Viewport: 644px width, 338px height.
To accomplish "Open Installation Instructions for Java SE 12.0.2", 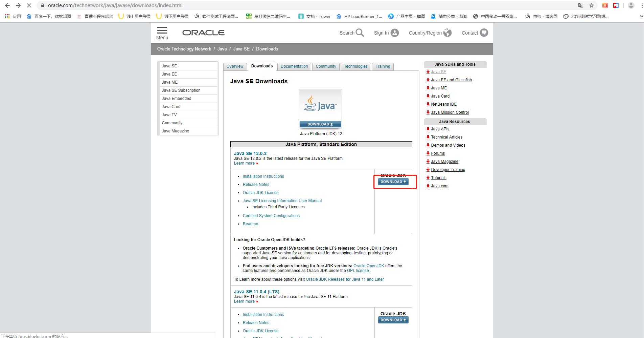I will click(263, 176).
